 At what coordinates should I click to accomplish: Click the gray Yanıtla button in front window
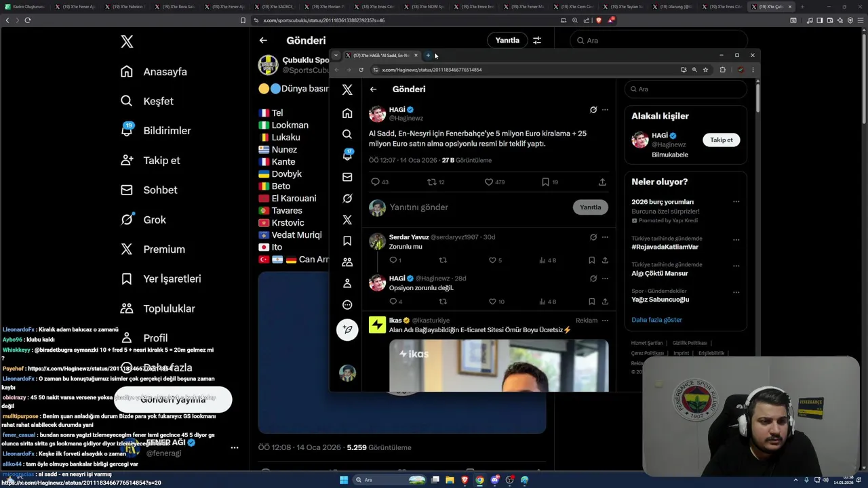coord(590,207)
